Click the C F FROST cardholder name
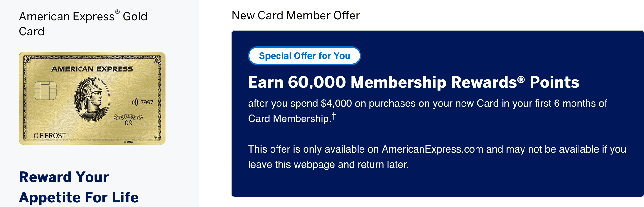This screenshot has height=207, width=644. [x=50, y=136]
